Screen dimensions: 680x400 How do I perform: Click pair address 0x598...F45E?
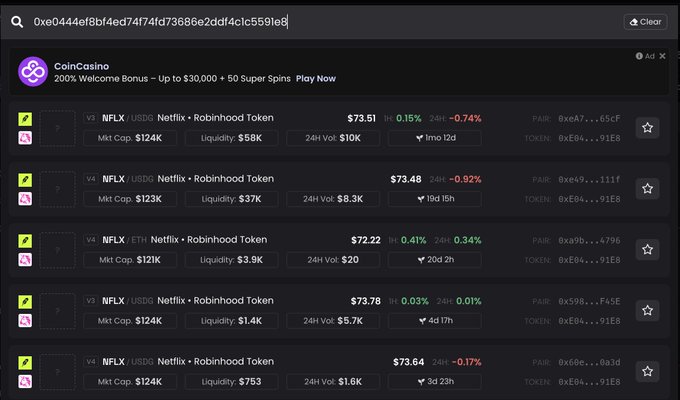[x=589, y=301]
